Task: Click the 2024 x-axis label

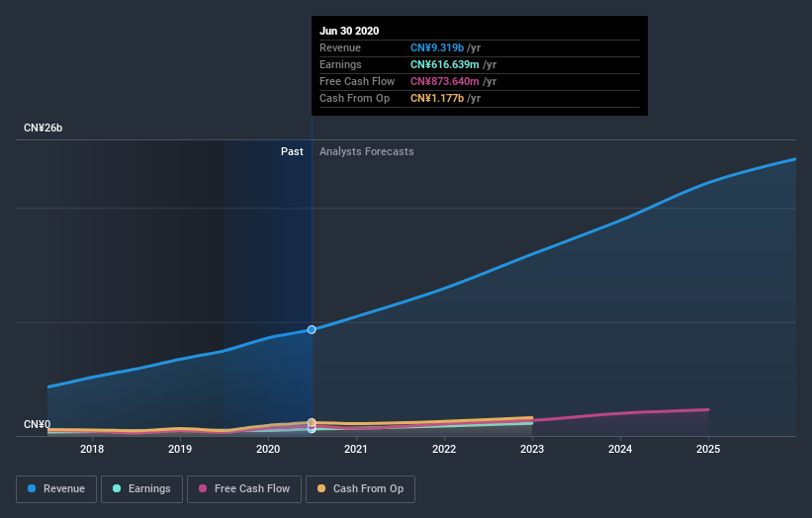Action: [x=620, y=449]
